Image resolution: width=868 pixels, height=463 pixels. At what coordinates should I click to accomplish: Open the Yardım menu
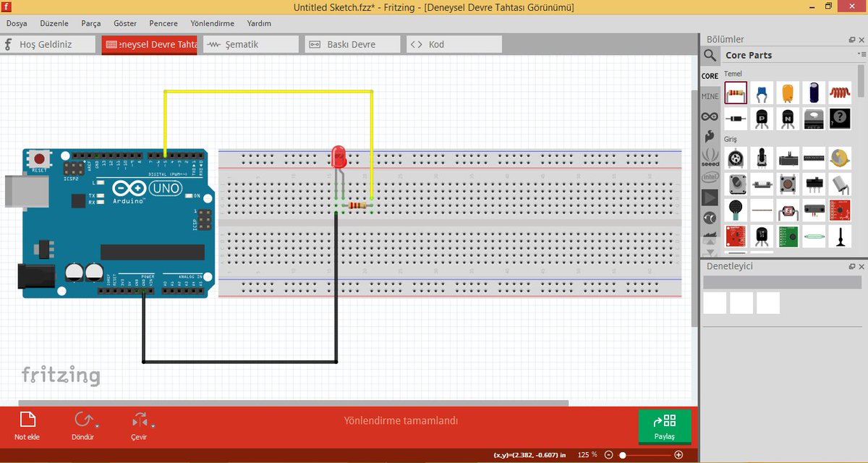259,23
